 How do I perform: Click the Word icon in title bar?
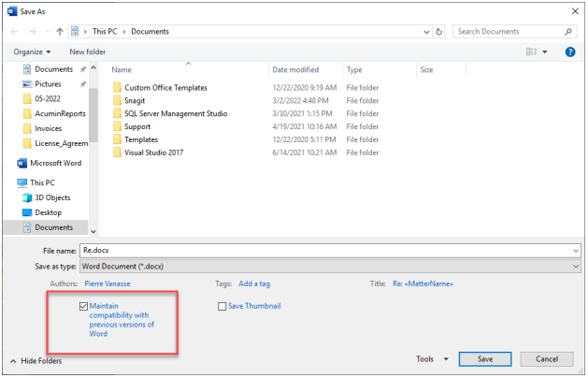pos(12,11)
